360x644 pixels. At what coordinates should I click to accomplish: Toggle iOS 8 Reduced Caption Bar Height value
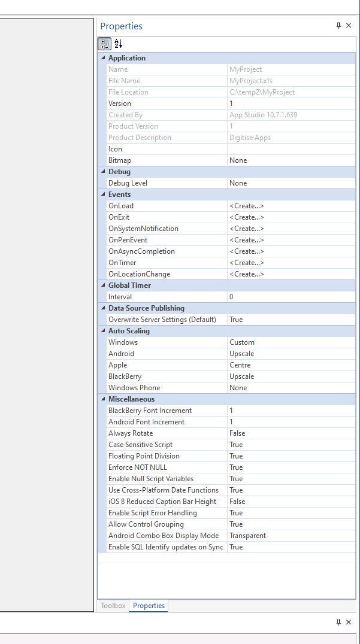tap(291, 502)
